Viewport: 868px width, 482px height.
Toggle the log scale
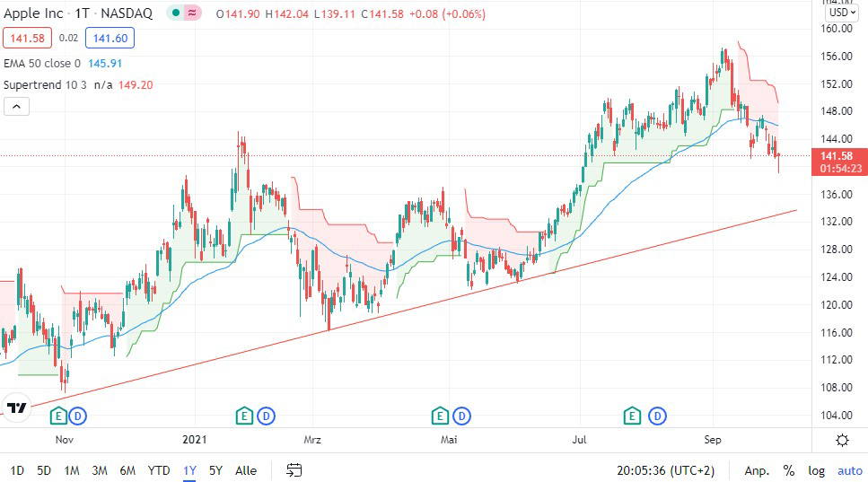coord(817,470)
